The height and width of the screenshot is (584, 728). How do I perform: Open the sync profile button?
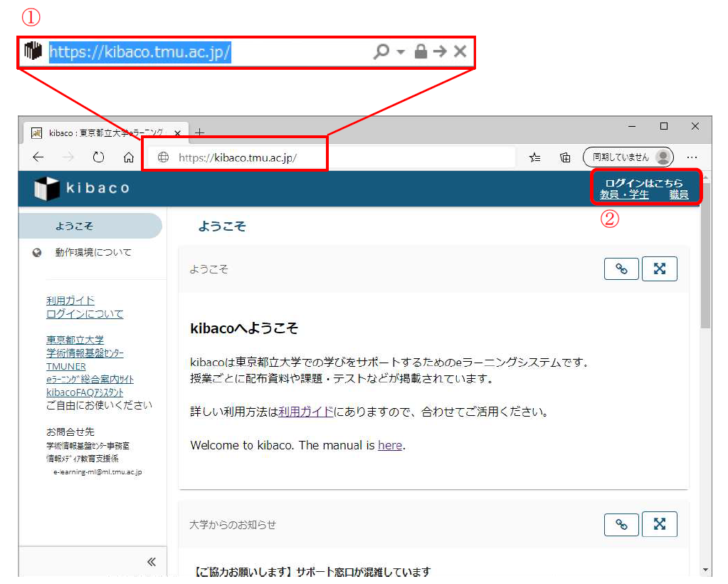click(628, 157)
